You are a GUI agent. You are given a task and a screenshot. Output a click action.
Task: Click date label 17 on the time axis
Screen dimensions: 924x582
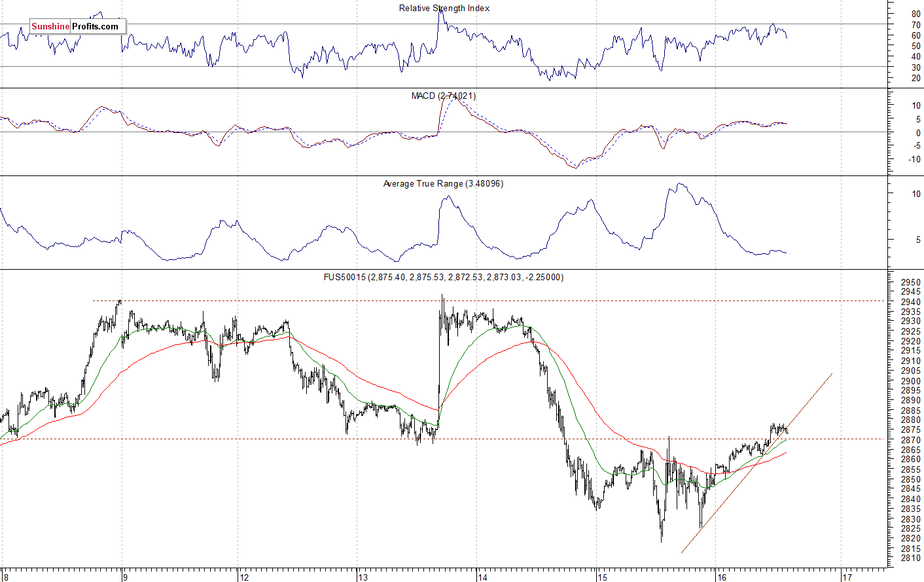coord(847,577)
